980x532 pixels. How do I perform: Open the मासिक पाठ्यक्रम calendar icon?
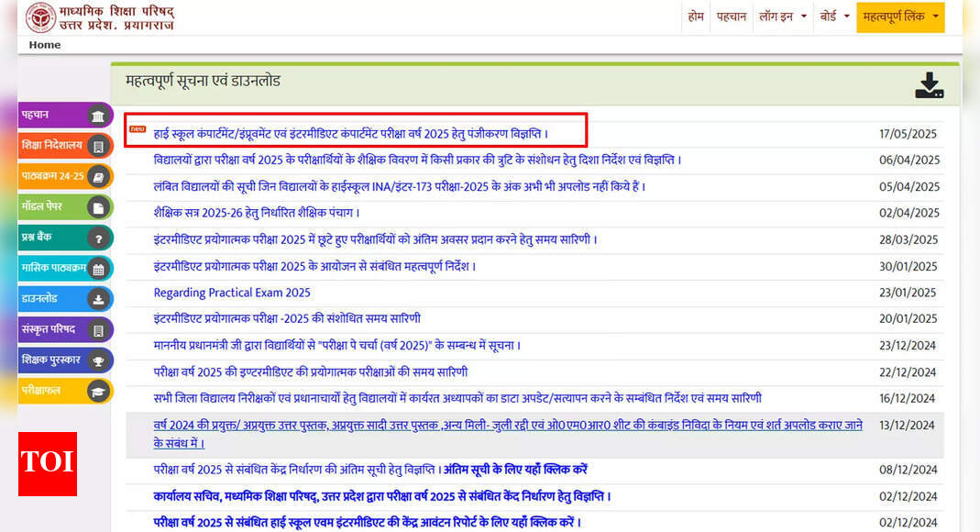point(98,269)
